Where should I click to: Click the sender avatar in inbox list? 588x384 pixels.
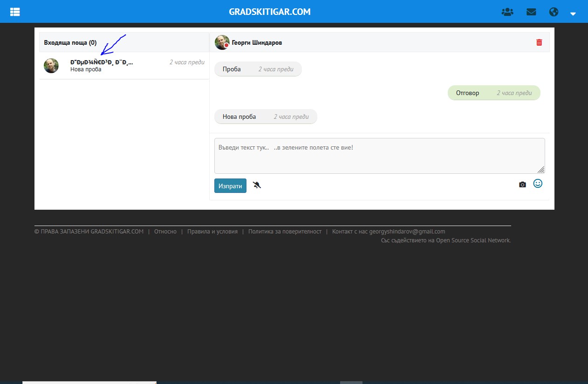click(51, 66)
